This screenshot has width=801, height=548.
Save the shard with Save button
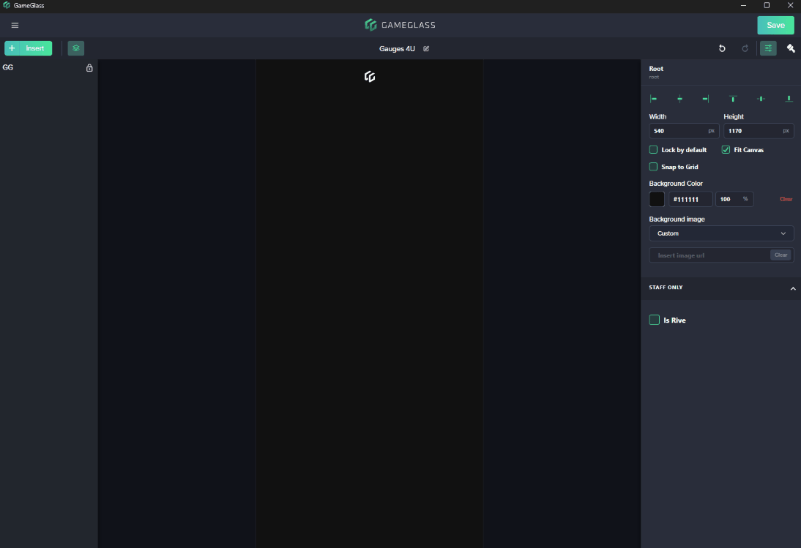tap(775, 25)
